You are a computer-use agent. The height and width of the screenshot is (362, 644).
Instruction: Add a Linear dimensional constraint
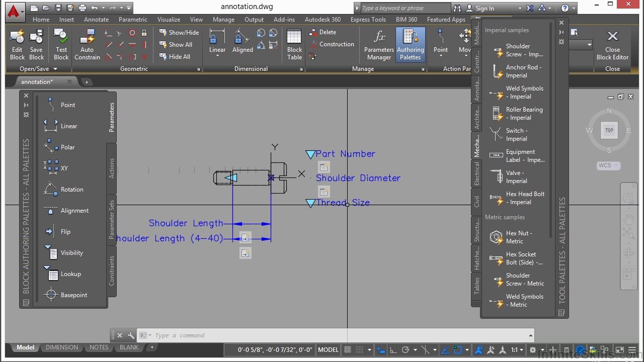point(217,41)
